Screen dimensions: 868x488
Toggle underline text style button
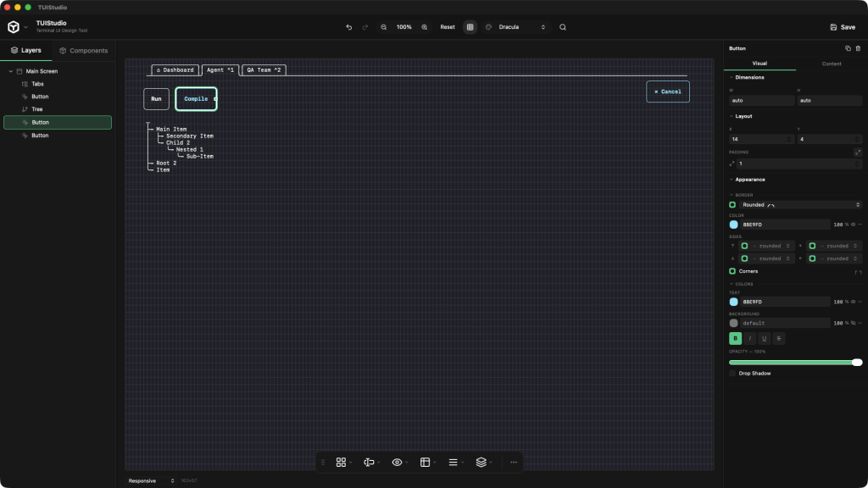[764, 339]
